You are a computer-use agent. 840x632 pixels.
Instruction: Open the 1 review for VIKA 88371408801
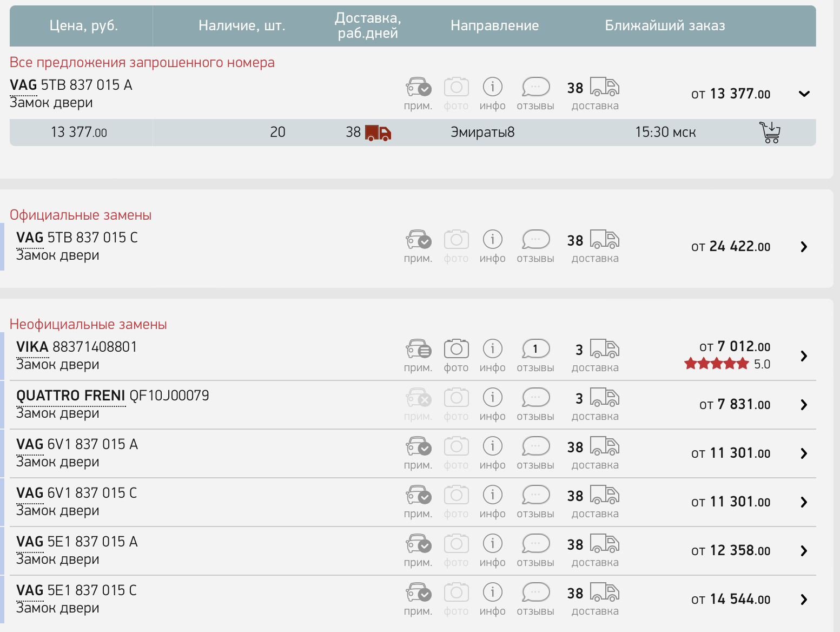pyautogui.click(x=535, y=349)
